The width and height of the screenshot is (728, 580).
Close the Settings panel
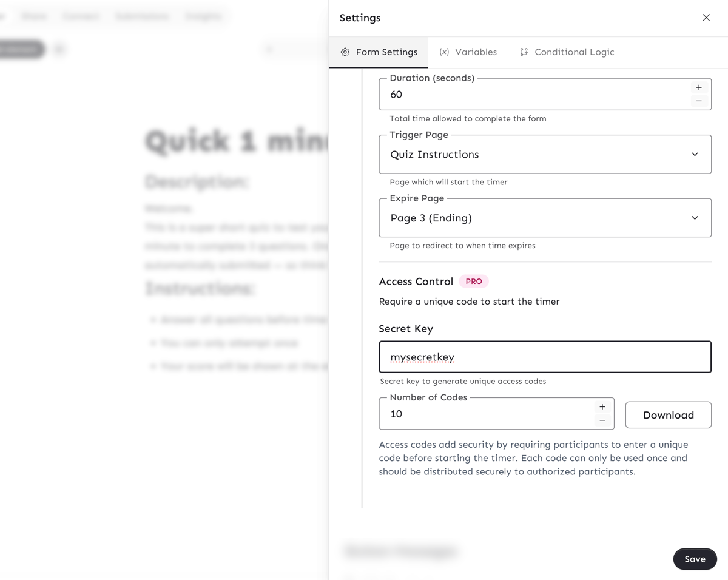(x=706, y=18)
